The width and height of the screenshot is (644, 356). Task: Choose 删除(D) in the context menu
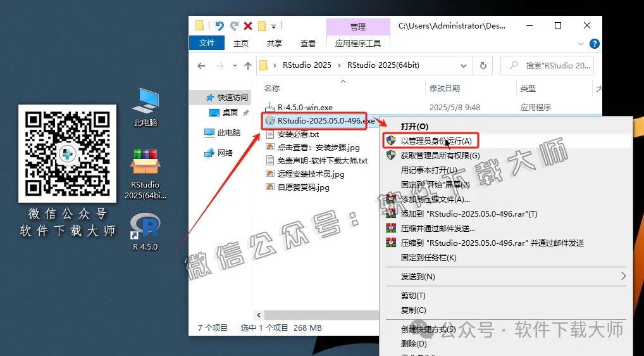coord(414,343)
